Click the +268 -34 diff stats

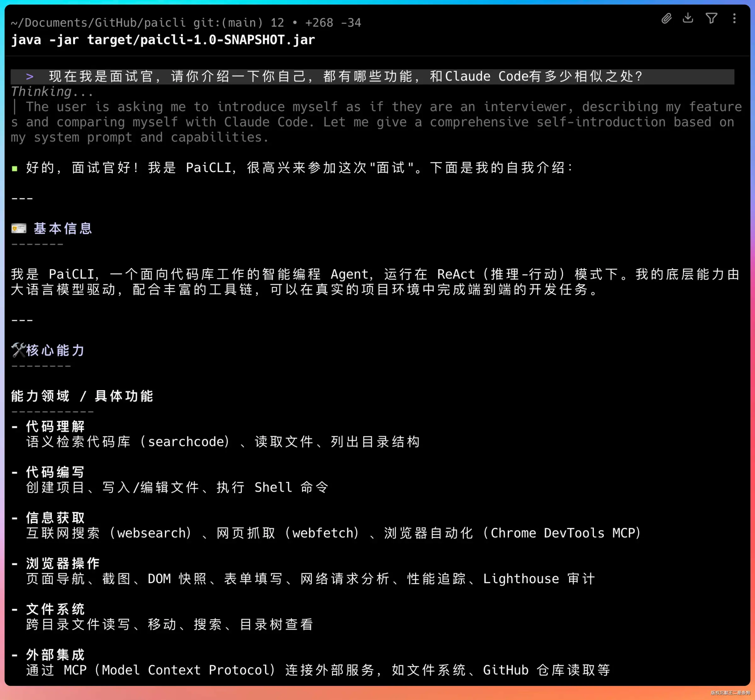tap(333, 23)
